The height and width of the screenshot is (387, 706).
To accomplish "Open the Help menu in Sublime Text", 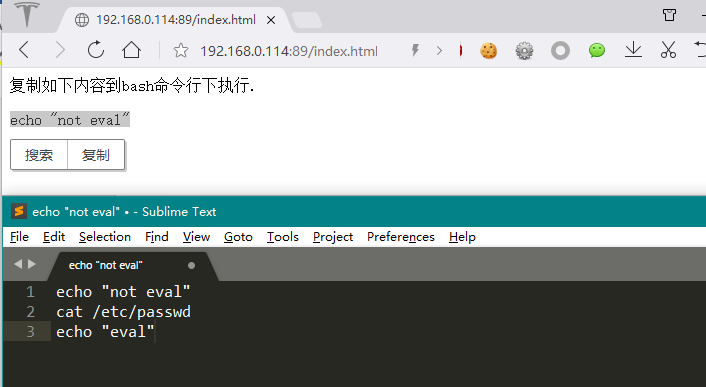I will pos(462,237).
